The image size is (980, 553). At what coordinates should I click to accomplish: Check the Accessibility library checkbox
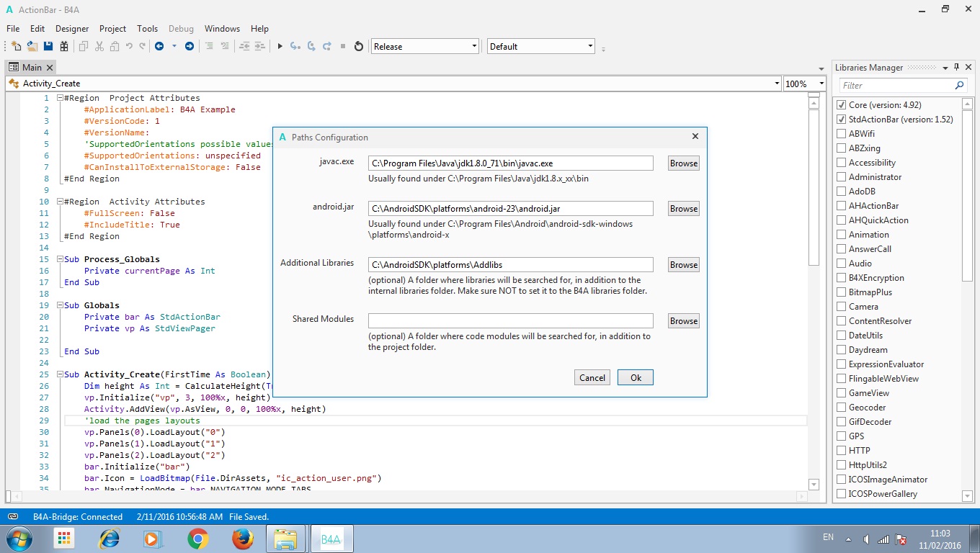coord(842,163)
